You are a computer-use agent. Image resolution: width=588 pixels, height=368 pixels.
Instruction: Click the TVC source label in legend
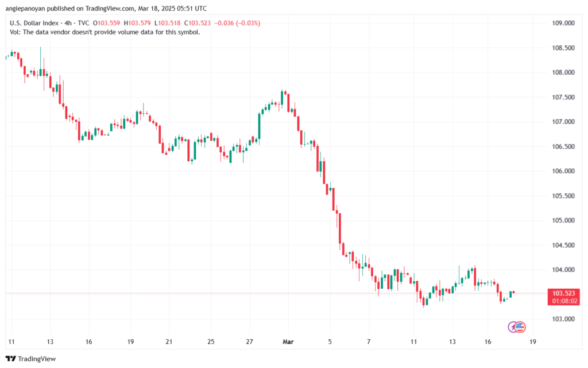pyautogui.click(x=83, y=23)
